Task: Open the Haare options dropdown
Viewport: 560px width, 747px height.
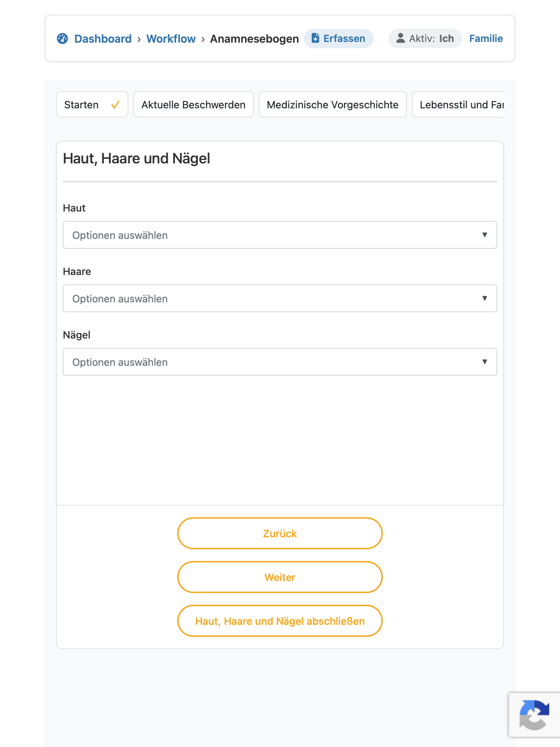Action: click(x=280, y=298)
